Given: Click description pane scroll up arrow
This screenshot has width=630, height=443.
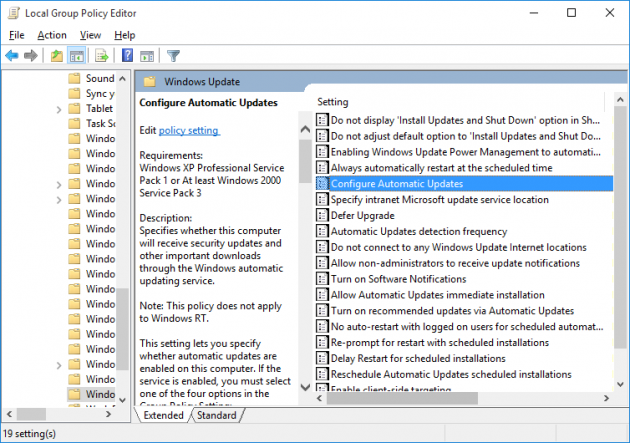Looking at the screenshot, I should click(305, 129).
